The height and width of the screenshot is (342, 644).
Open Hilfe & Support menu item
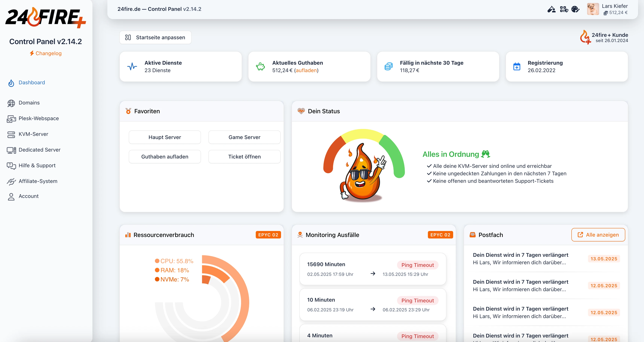click(37, 166)
